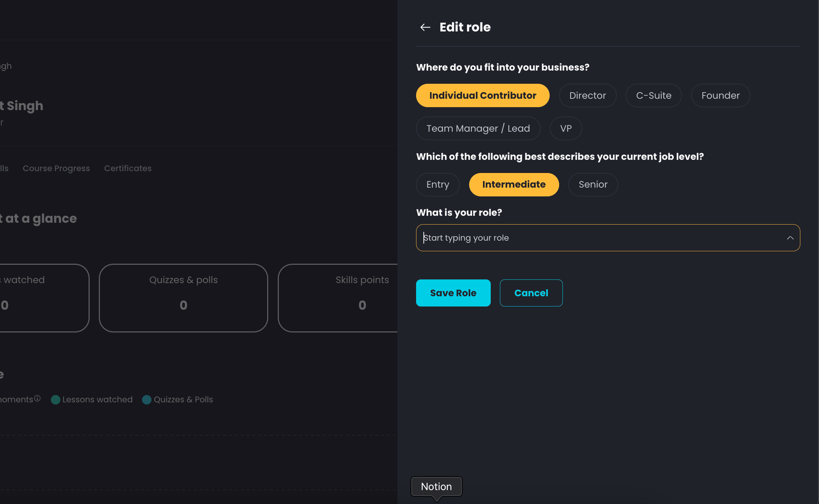Click the back arrow beside Edit role
This screenshot has height=504, width=819.
tap(425, 27)
